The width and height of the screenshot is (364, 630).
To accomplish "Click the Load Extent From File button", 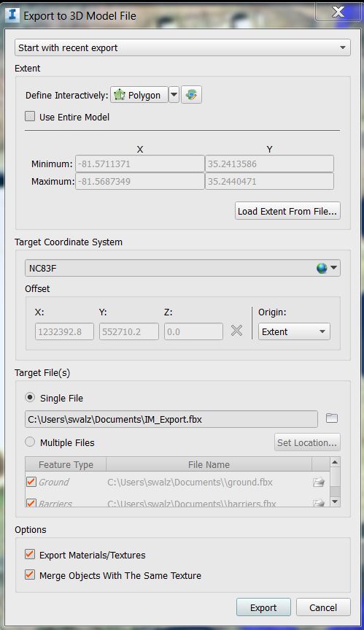I will [x=287, y=211].
